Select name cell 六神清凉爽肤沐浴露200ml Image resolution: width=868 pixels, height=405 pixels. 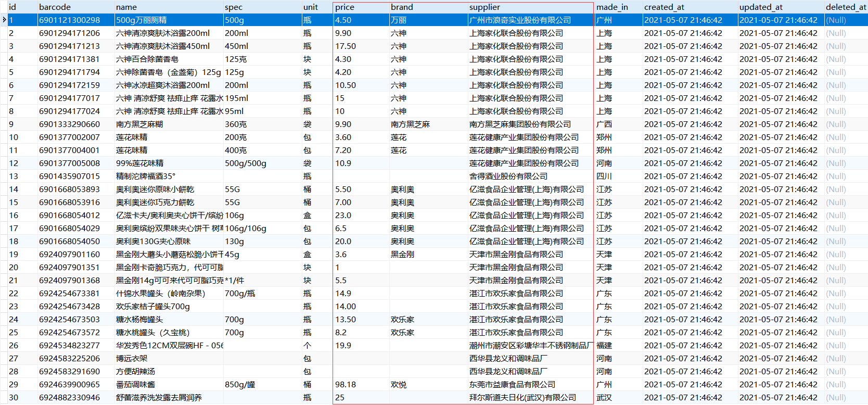(169, 33)
